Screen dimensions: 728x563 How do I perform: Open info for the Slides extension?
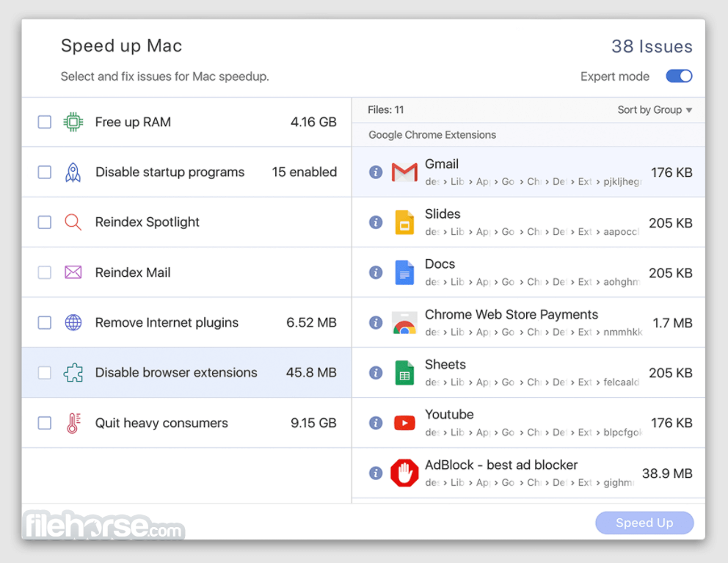[x=376, y=222]
